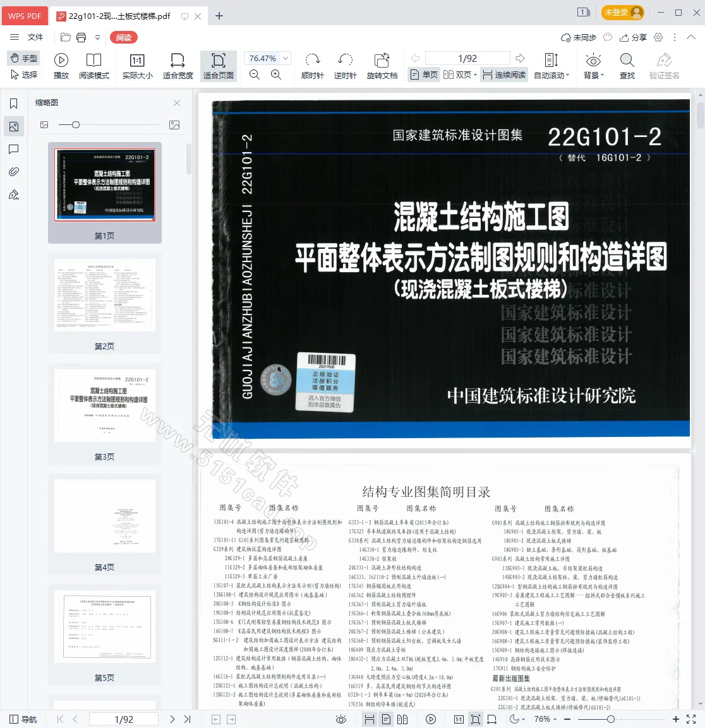Open the 旋转文档 rotate document tool

tap(382, 66)
